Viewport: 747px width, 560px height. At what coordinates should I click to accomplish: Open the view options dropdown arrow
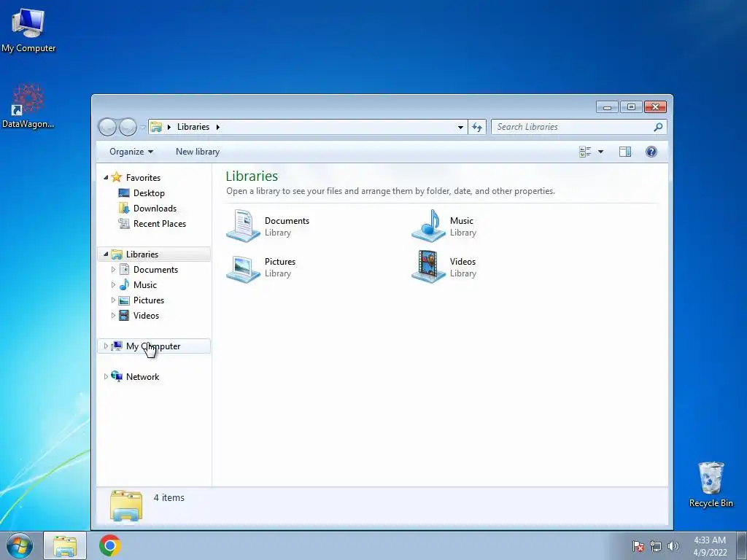(x=601, y=152)
